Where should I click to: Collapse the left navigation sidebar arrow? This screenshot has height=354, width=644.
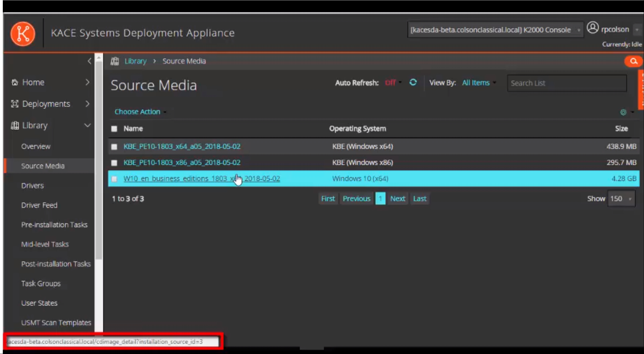click(x=89, y=61)
